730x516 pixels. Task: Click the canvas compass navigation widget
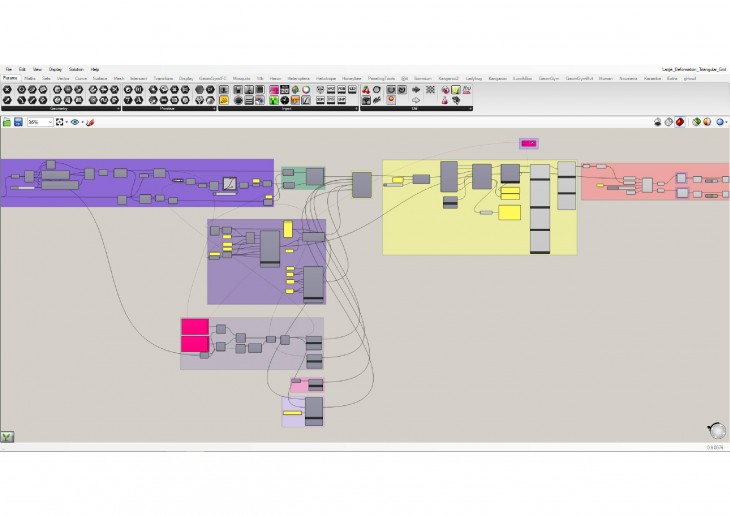point(717,431)
